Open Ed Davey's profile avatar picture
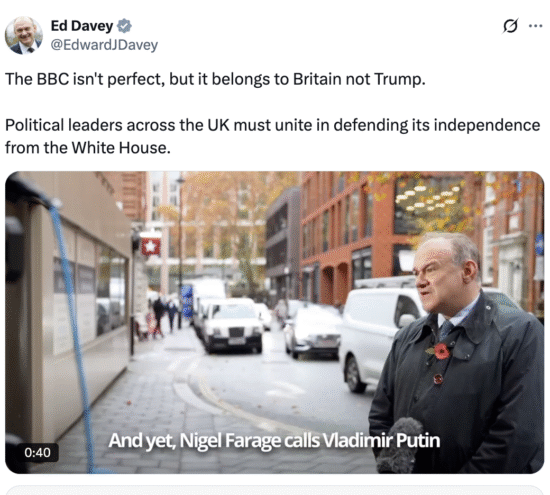This screenshot has width=550, height=495. (x=24, y=35)
